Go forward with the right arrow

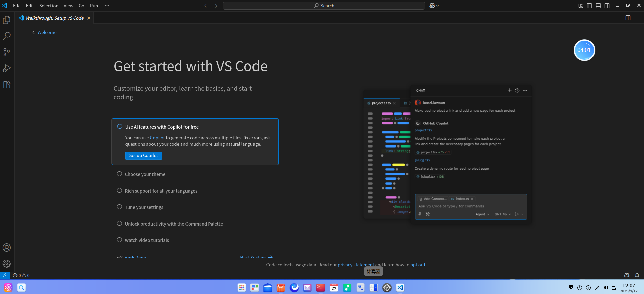(x=215, y=6)
